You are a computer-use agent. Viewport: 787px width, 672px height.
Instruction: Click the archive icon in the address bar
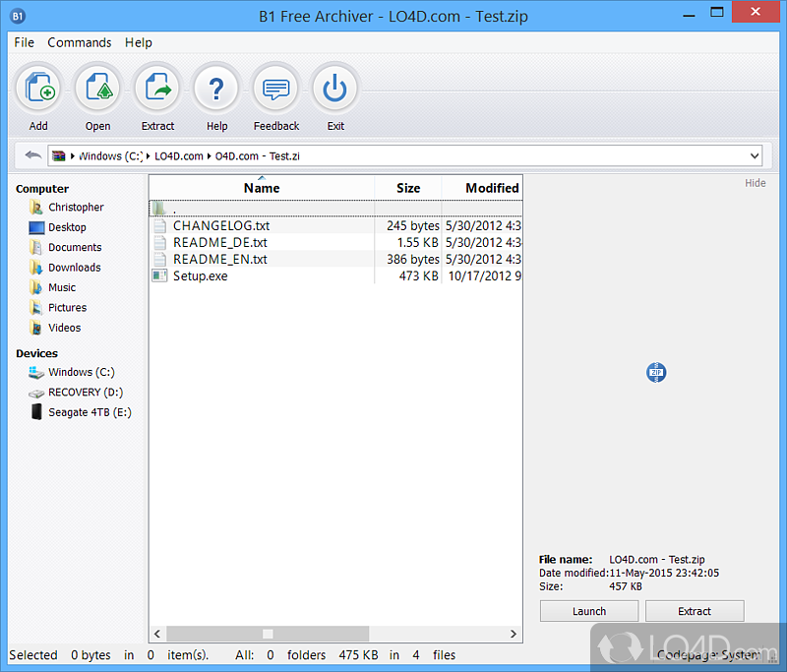pos(59,156)
